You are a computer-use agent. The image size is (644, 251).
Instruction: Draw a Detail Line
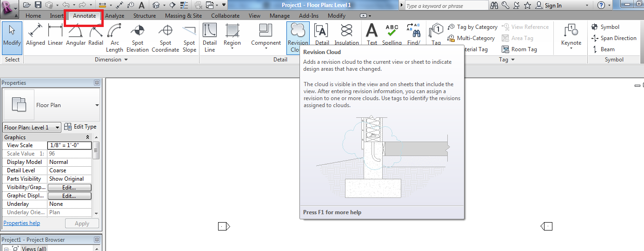pos(210,38)
